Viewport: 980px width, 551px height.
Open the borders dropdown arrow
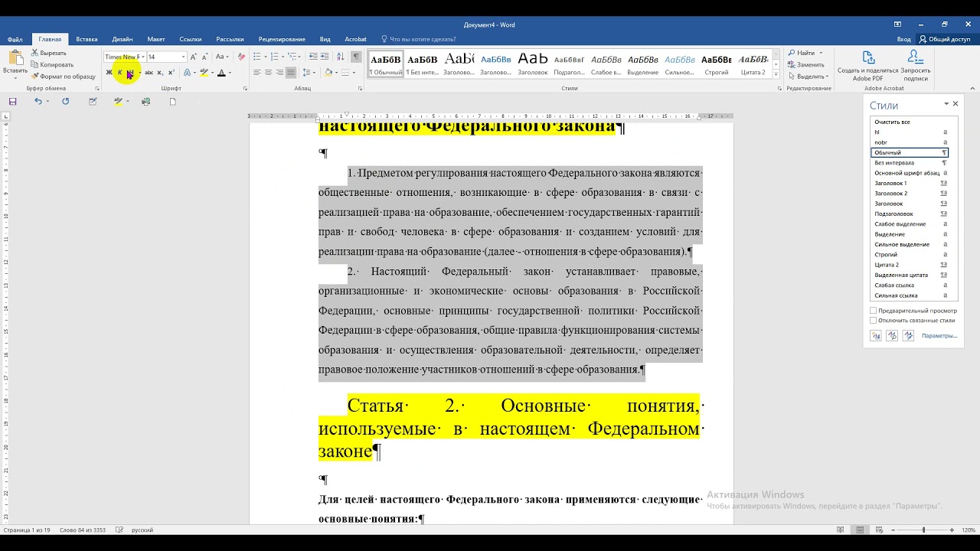click(354, 73)
